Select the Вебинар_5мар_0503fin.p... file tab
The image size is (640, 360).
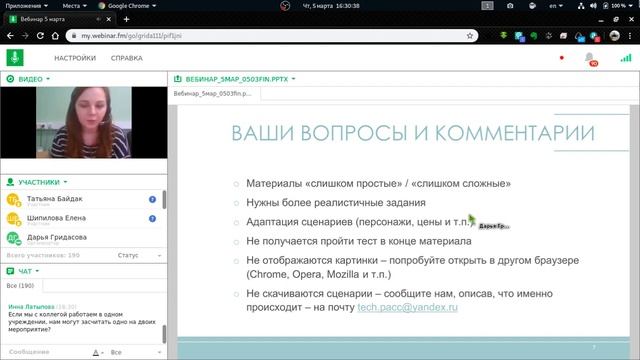click(213, 93)
